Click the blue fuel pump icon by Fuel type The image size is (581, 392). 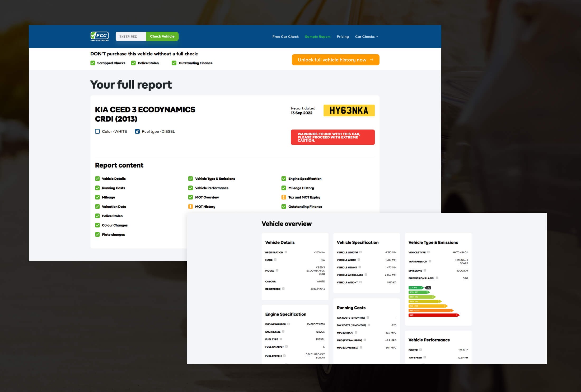[x=137, y=131]
